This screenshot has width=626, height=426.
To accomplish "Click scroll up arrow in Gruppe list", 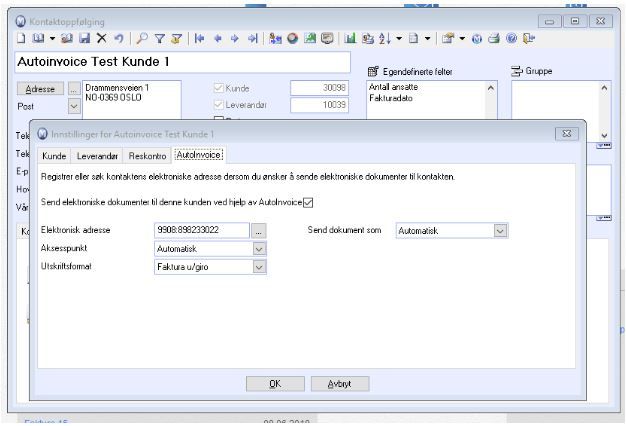I will (x=604, y=87).
